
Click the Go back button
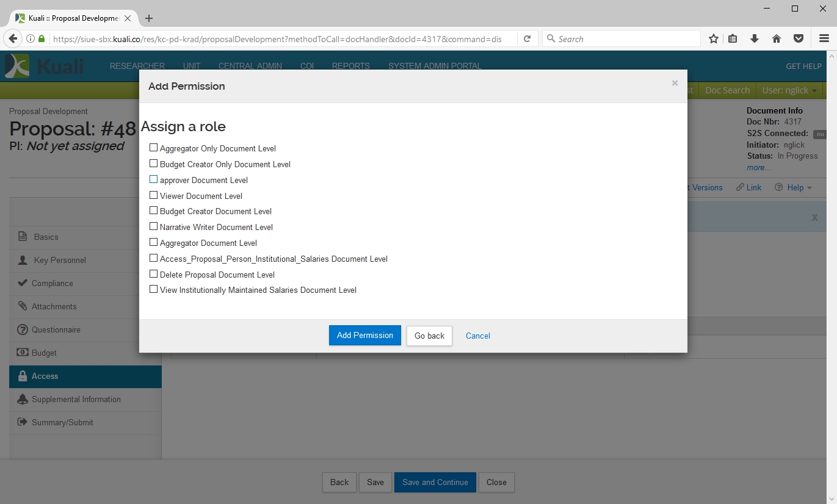pyautogui.click(x=429, y=336)
